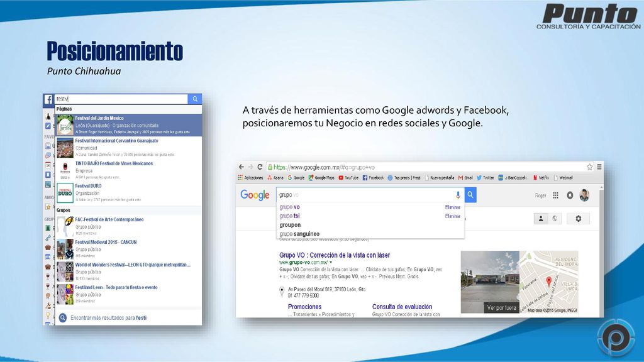Open the Consulta de evaluación sitelink
Viewport: 644px width, 362px height.
tap(402, 307)
